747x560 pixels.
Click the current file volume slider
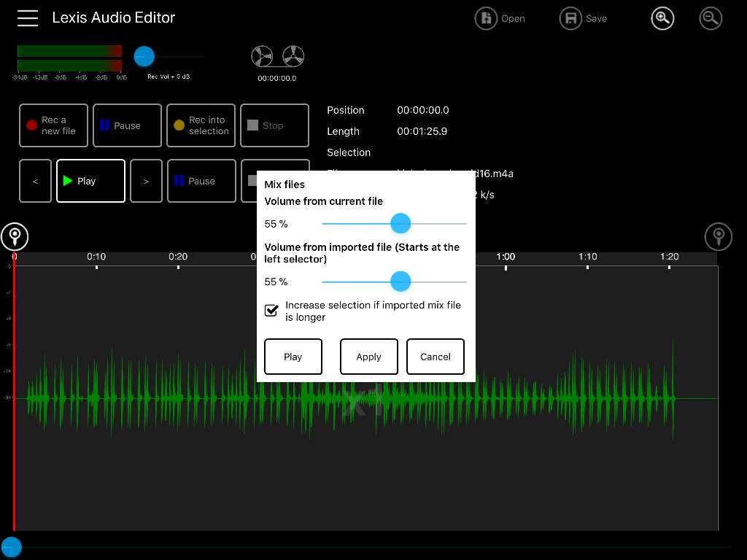pos(395,223)
